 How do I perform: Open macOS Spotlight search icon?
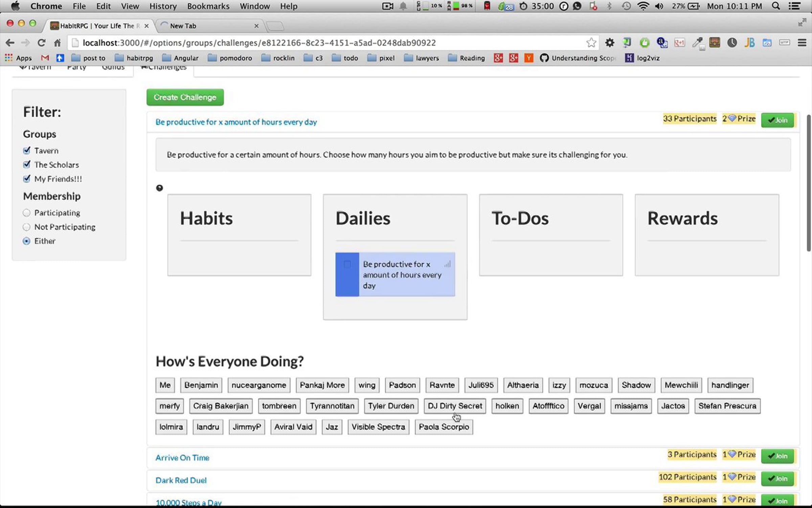(x=776, y=6)
